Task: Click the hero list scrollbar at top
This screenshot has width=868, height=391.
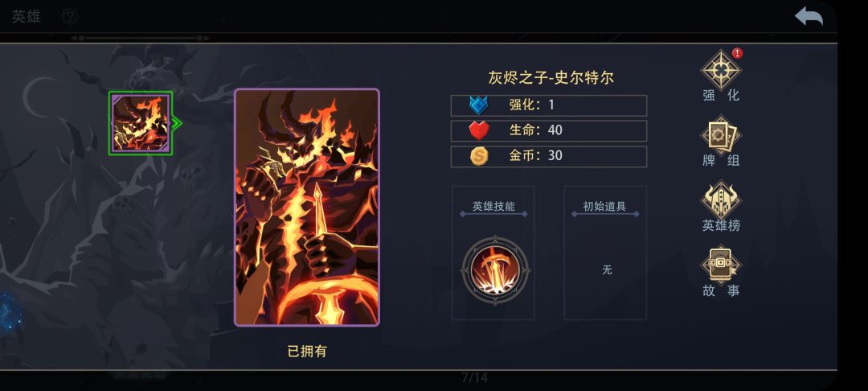Action: click(x=140, y=38)
